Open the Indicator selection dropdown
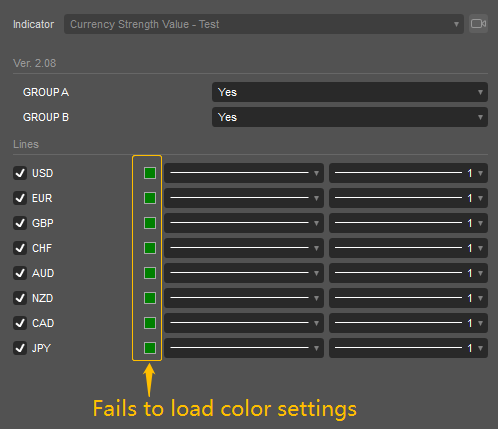Image resolution: width=498 pixels, height=429 pixels. pyautogui.click(x=264, y=24)
